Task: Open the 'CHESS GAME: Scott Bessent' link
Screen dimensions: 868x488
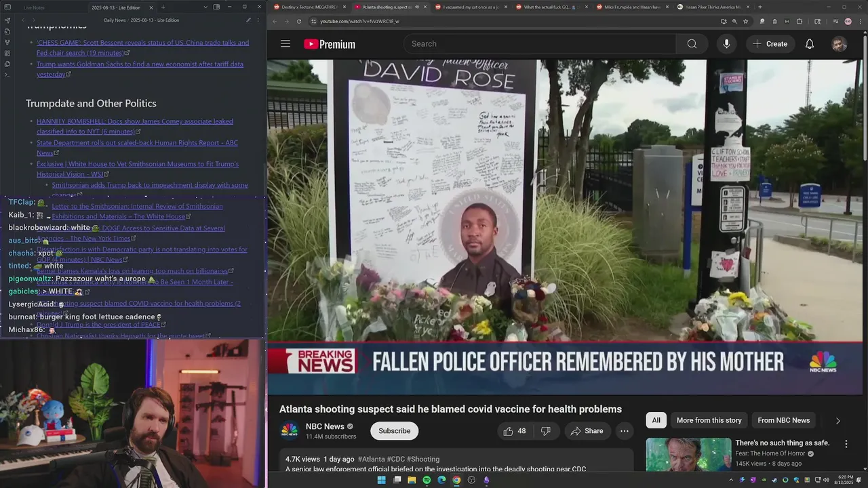Action: coord(142,47)
